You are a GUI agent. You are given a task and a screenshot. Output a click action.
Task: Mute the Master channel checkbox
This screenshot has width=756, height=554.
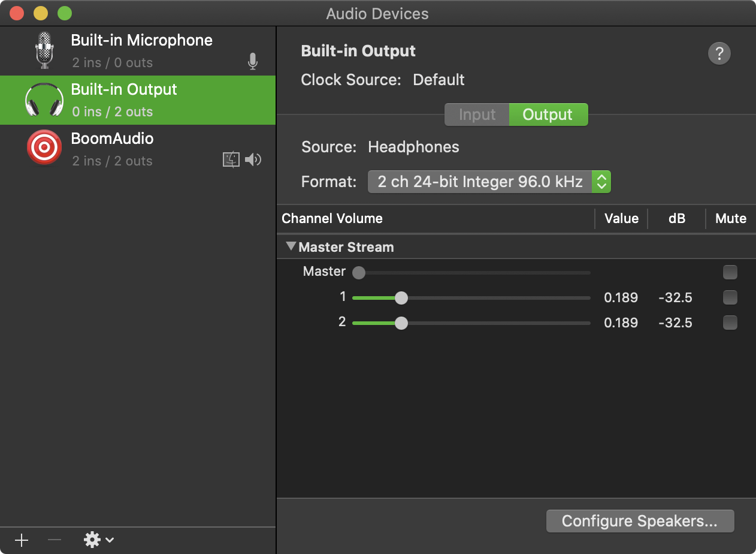730,273
